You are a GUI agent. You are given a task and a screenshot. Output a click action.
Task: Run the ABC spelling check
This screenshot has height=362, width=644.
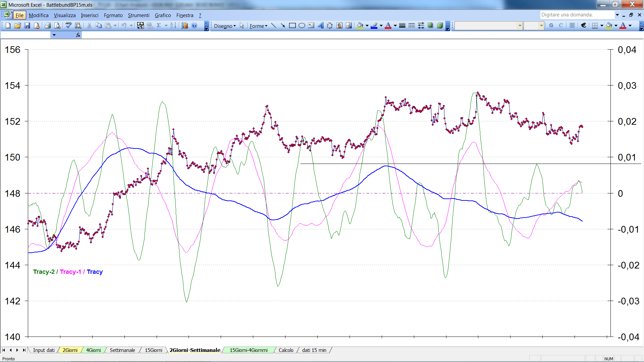(x=68, y=25)
